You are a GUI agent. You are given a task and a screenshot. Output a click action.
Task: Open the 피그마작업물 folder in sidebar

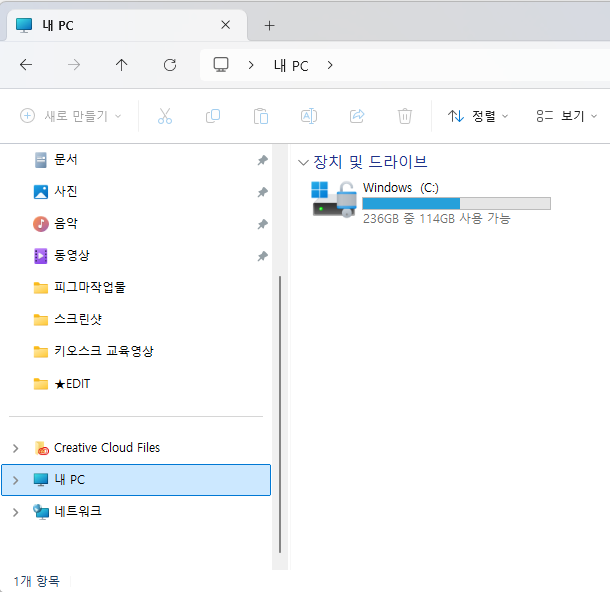(x=89, y=288)
